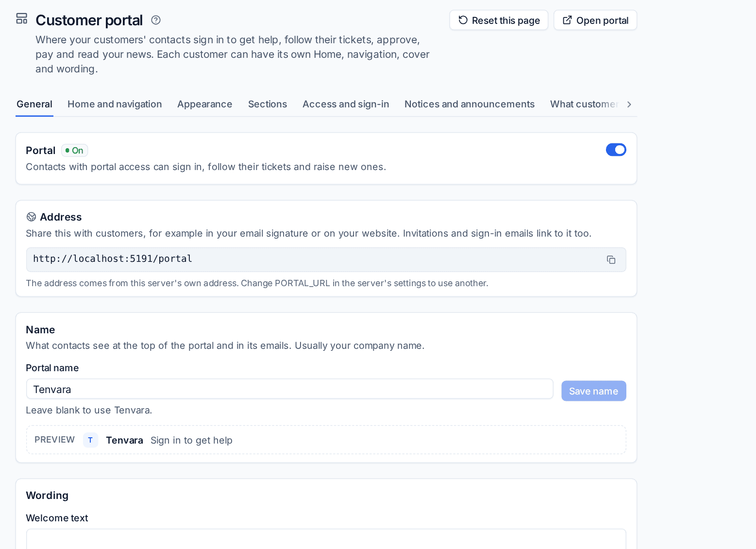The width and height of the screenshot is (756, 549).
Task: Click the Wording section heading
Action: point(47,496)
